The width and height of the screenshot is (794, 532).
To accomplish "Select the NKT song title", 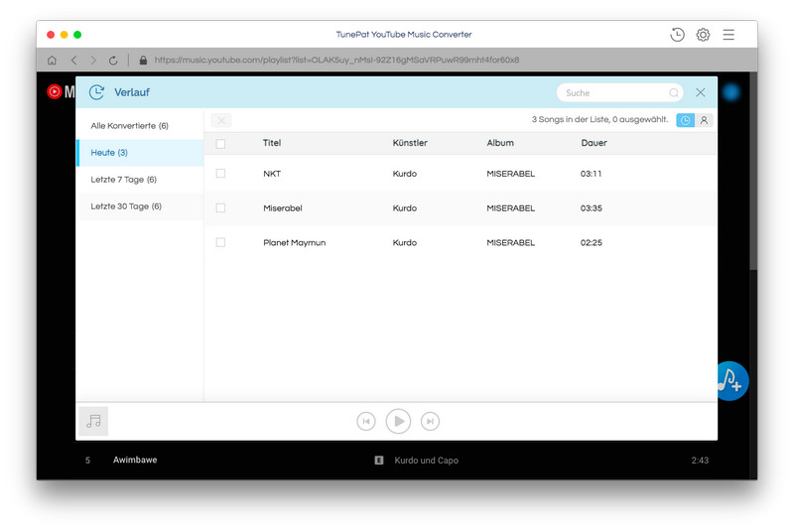I will (x=272, y=174).
